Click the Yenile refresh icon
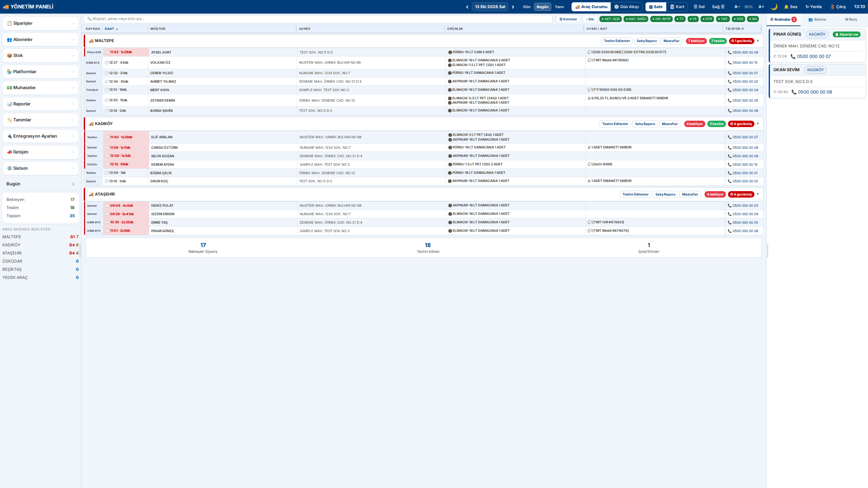Viewport: 868px width, 488px height. click(807, 7)
